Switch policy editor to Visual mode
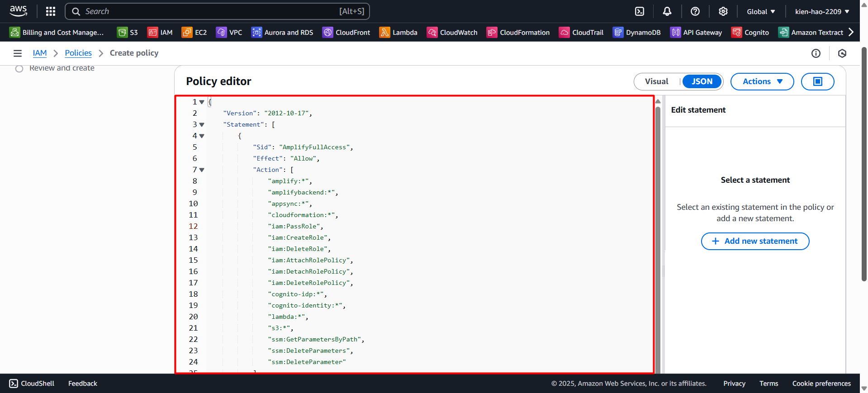This screenshot has height=393, width=868. 656,81
